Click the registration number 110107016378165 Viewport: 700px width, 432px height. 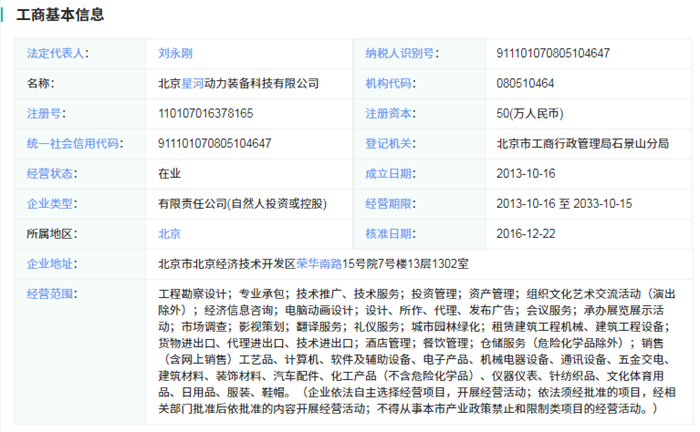point(205,113)
